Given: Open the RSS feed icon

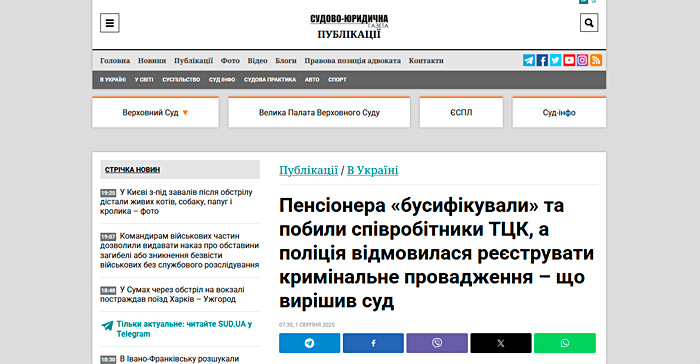Looking at the screenshot, I should (x=596, y=60).
